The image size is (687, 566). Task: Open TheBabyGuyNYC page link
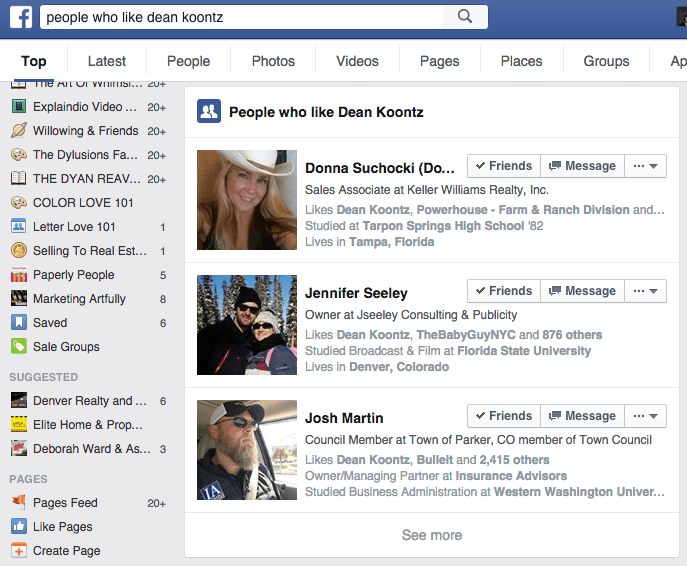466,335
